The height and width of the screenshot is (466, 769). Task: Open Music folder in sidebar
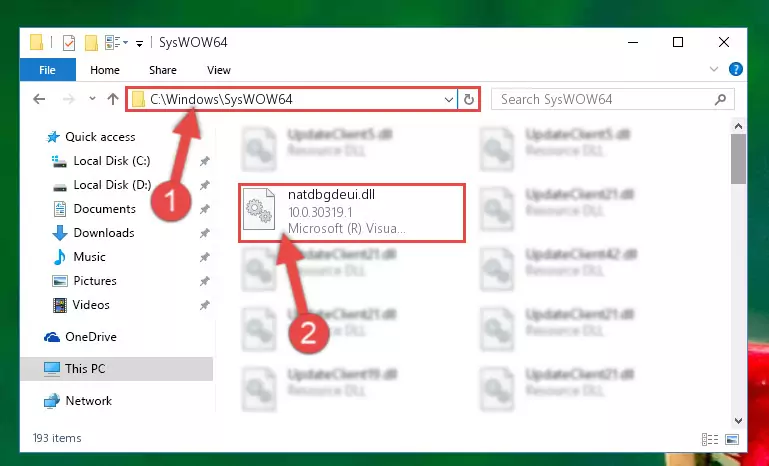click(89, 257)
